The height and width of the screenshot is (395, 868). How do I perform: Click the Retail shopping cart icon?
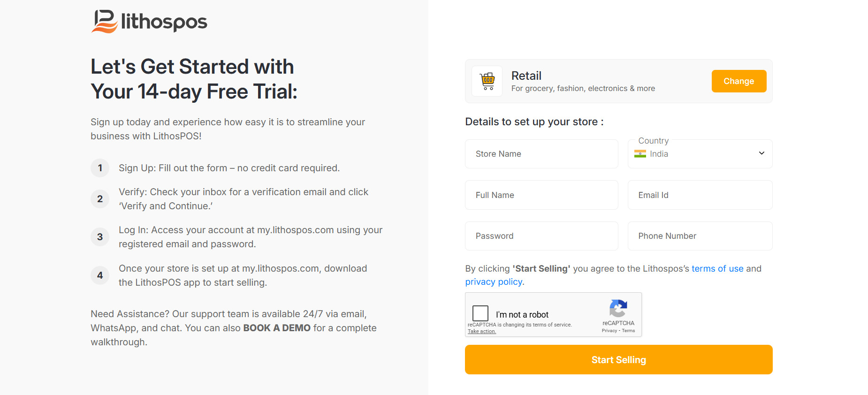(487, 81)
